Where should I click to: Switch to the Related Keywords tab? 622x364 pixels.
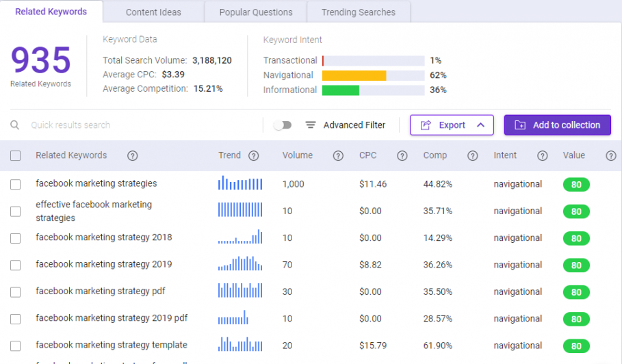pos(51,12)
